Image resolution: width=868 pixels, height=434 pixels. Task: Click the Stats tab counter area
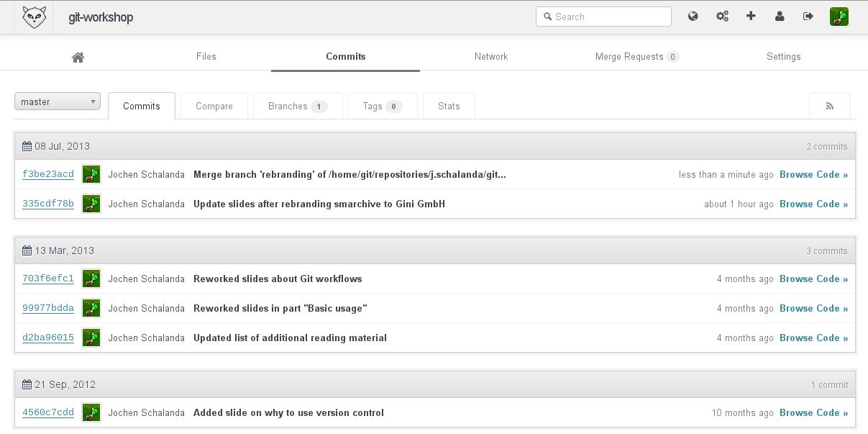point(448,106)
